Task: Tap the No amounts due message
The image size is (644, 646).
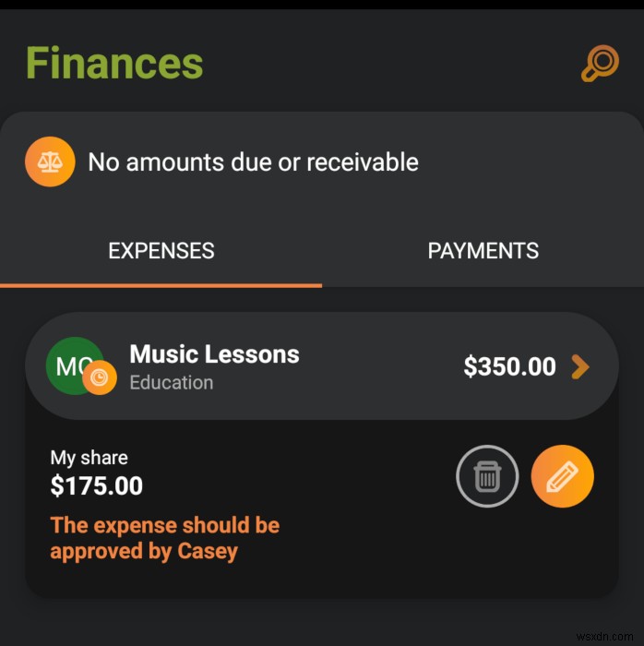Action: 253,162
